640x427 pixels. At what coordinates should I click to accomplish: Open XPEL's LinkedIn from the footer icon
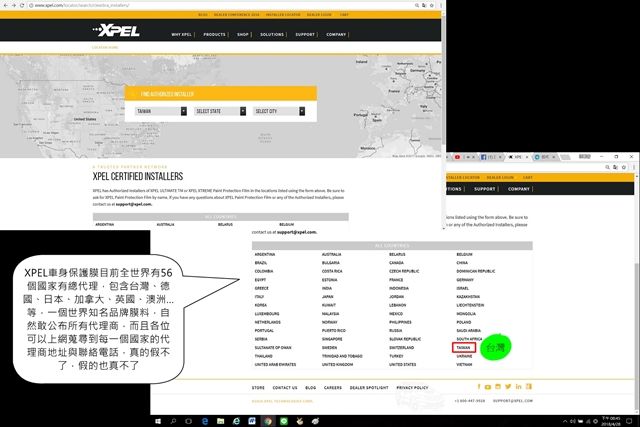point(518,387)
